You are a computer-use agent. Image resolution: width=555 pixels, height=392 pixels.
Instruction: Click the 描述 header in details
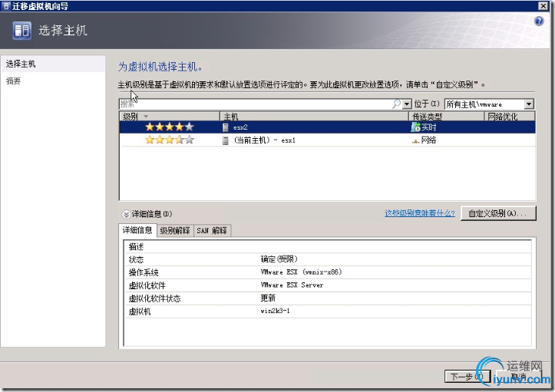(136, 246)
